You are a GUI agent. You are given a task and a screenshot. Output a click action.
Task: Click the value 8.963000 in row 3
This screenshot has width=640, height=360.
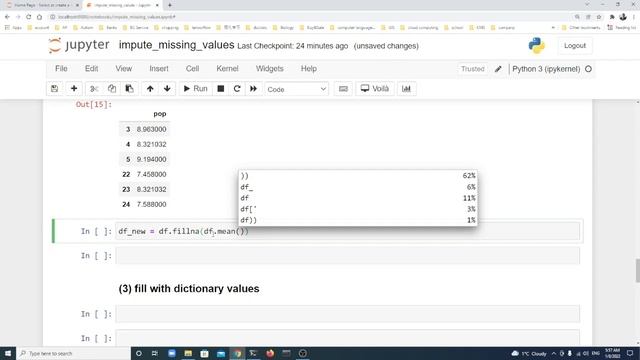point(151,129)
